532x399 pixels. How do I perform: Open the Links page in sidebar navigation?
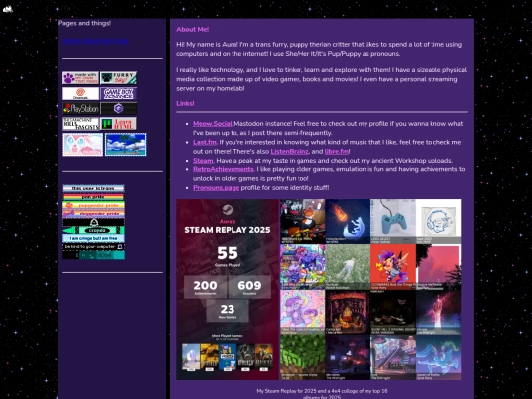click(x=120, y=41)
